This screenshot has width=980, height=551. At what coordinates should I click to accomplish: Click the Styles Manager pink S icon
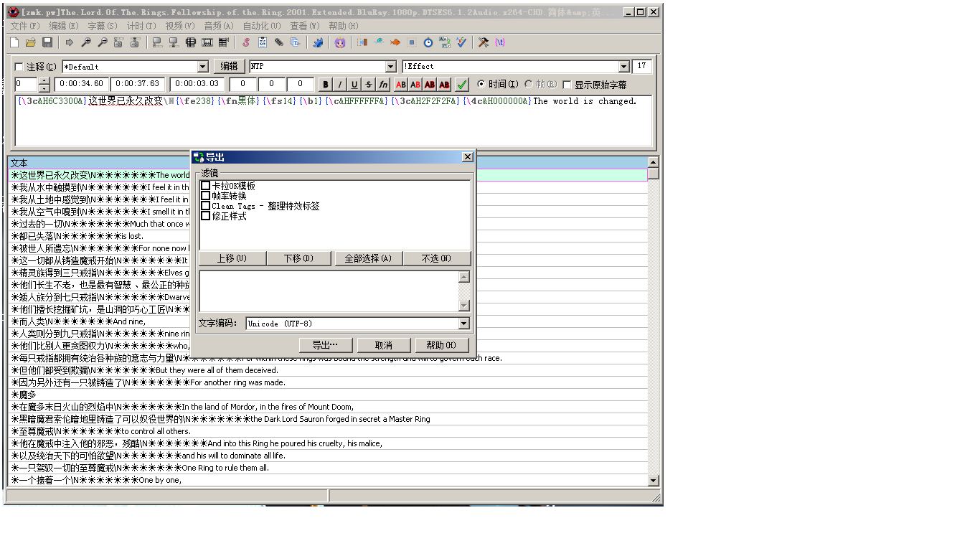point(246,43)
